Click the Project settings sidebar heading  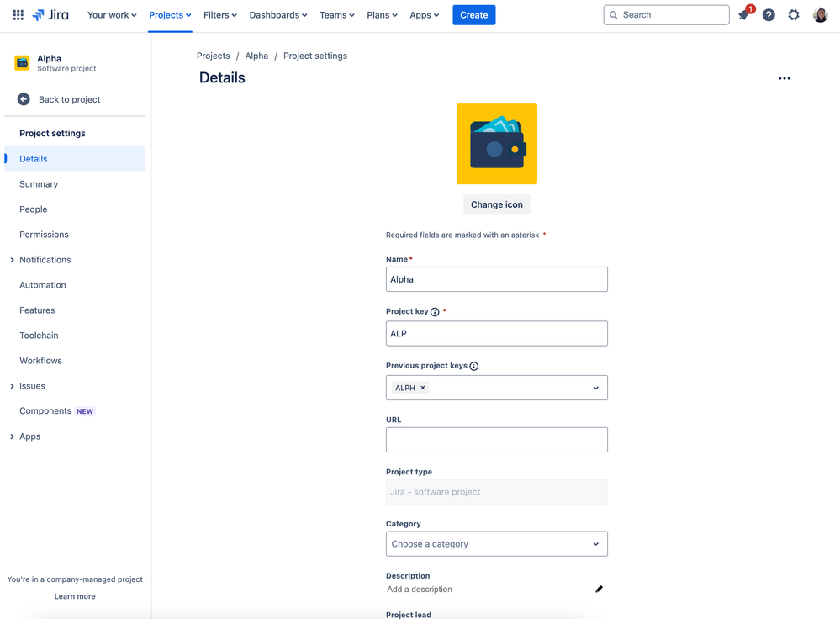pos(52,134)
